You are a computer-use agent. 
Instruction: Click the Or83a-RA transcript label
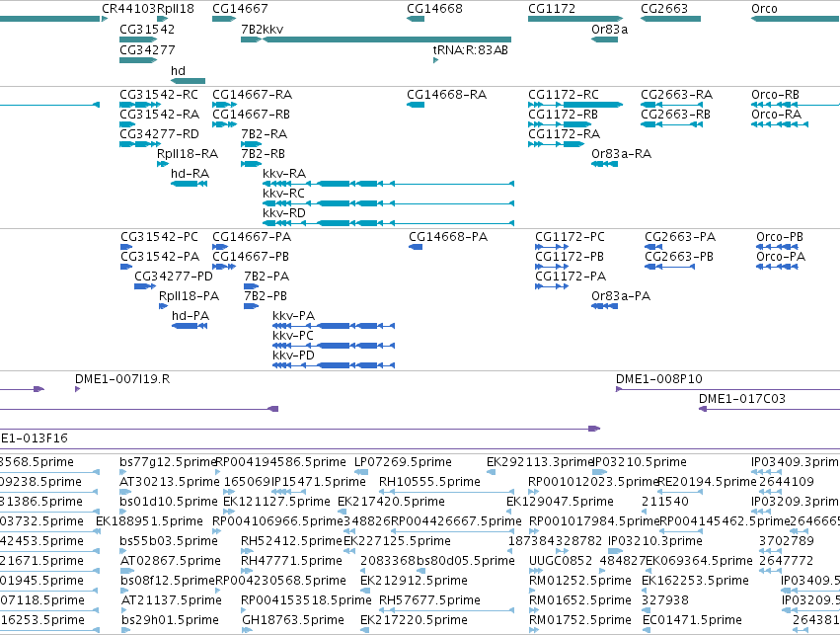click(622, 154)
